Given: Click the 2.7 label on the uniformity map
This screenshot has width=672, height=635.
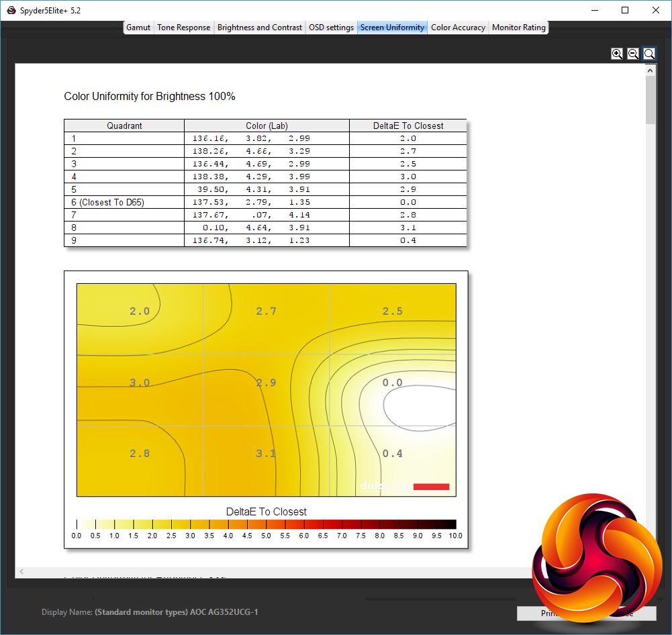Looking at the screenshot, I should [266, 311].
